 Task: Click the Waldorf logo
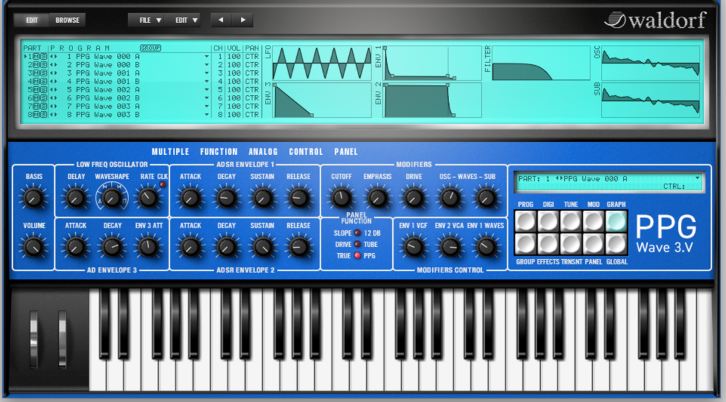coord(655,20)
